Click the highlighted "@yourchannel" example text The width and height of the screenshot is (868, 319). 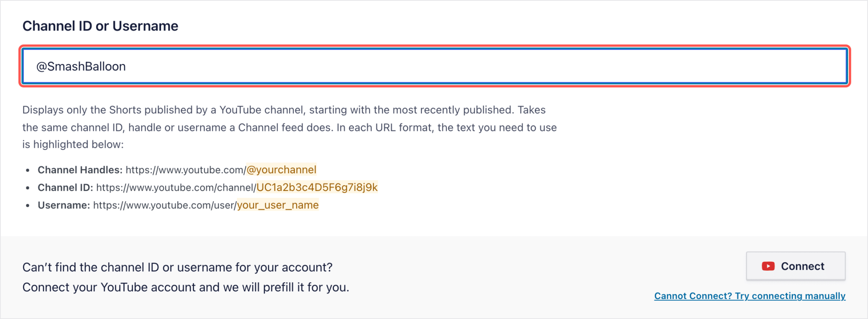coord(281,170)
